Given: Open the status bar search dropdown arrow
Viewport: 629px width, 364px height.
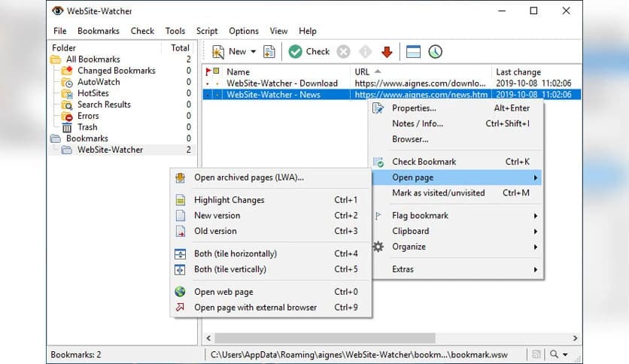Looking at the screenshot, I should (565, 354).
